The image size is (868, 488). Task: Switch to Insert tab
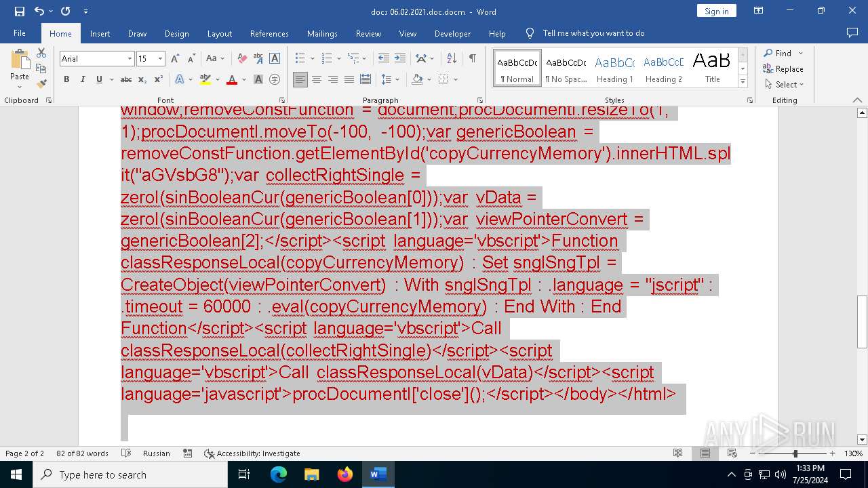(100, 33)
